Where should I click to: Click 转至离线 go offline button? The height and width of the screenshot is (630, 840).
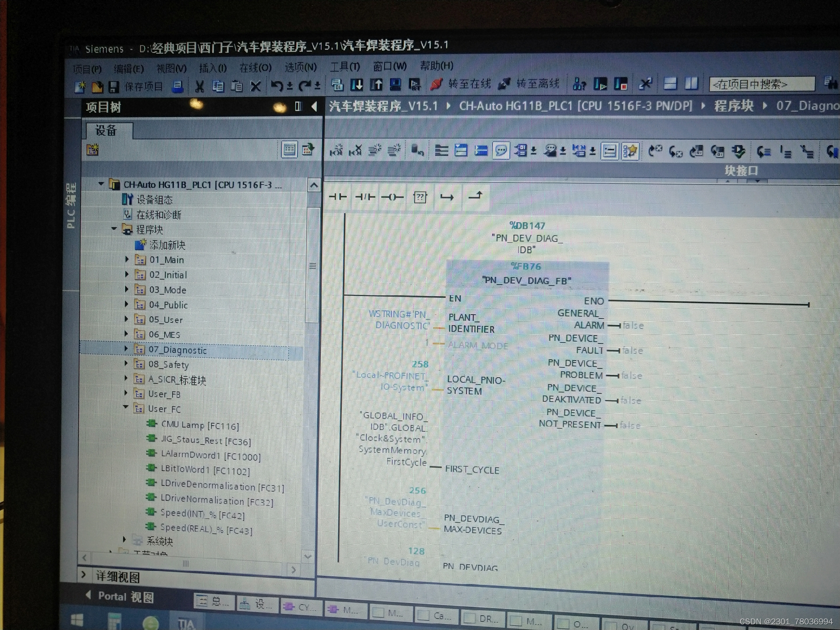529,83
